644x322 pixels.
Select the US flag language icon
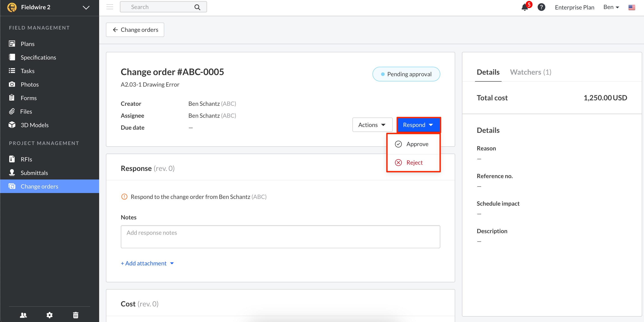click(x=632, y=7)
